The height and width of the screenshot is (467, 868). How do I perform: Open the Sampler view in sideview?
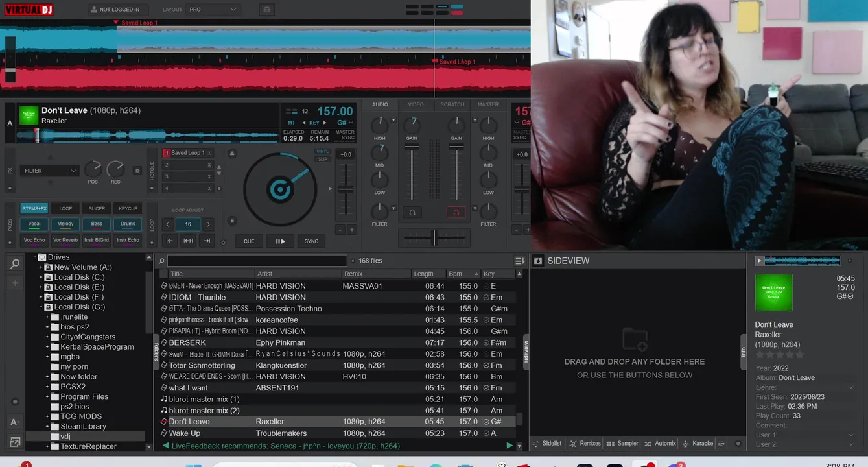coord(622,444)
